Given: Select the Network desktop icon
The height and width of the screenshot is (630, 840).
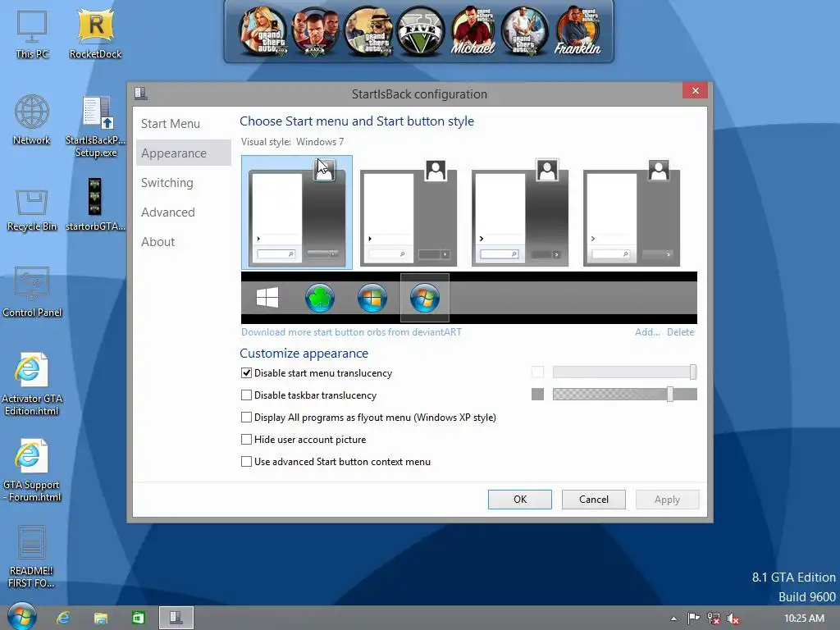Looking at the screenshot, I should tap(32, 120).
